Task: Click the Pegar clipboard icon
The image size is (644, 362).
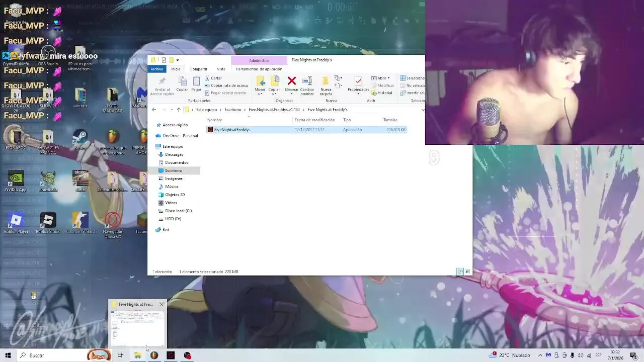Action: (196, 82)
